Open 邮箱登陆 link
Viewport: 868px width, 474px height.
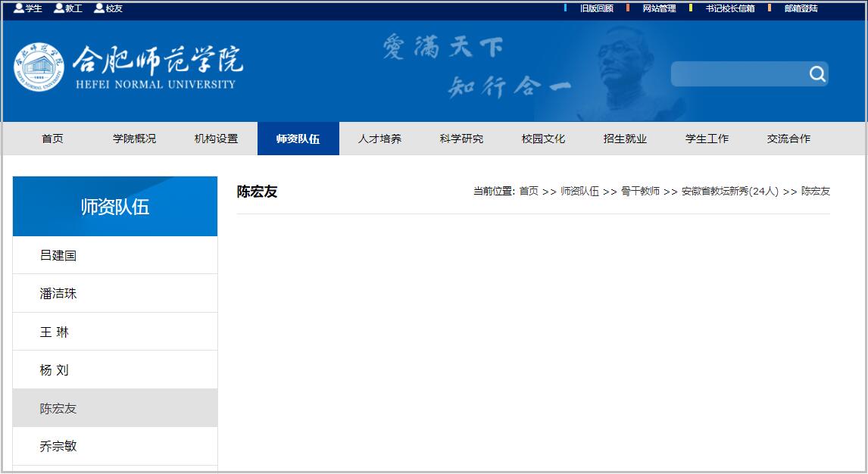(x=801, y=8)
